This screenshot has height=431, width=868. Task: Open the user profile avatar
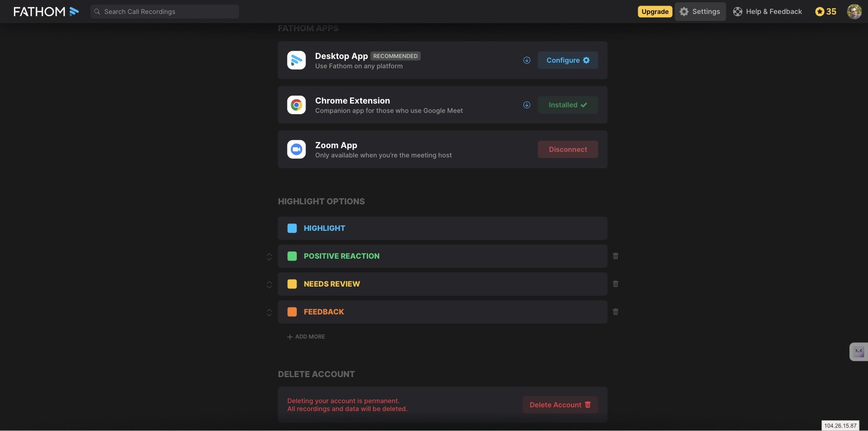pyautogui.click(x=854, y=12)
